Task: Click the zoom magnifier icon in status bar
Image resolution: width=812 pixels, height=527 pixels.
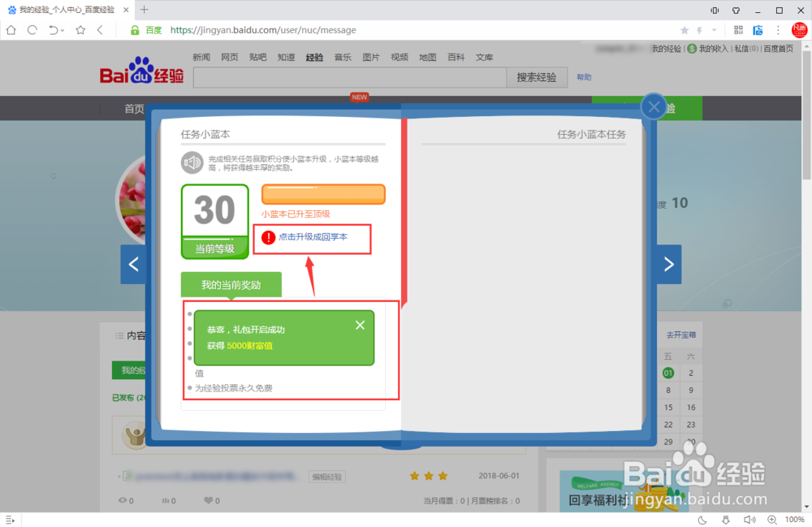Action: coord(772,520)
